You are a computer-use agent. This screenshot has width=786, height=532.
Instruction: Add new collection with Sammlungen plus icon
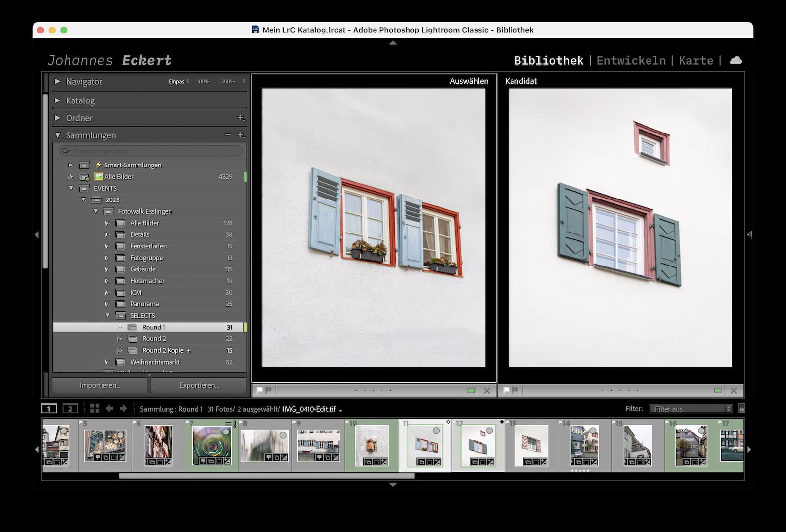tap(240, 135)
